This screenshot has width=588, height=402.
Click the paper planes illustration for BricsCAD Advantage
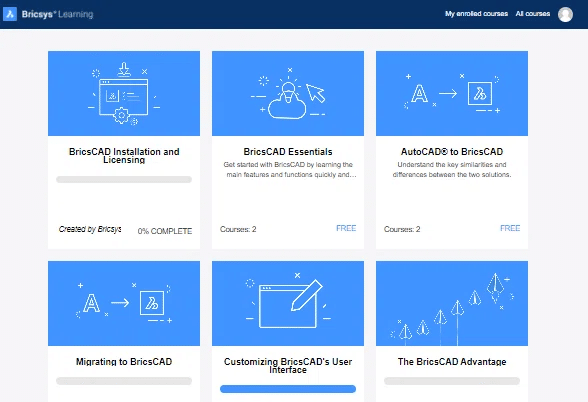pos(452,303)
